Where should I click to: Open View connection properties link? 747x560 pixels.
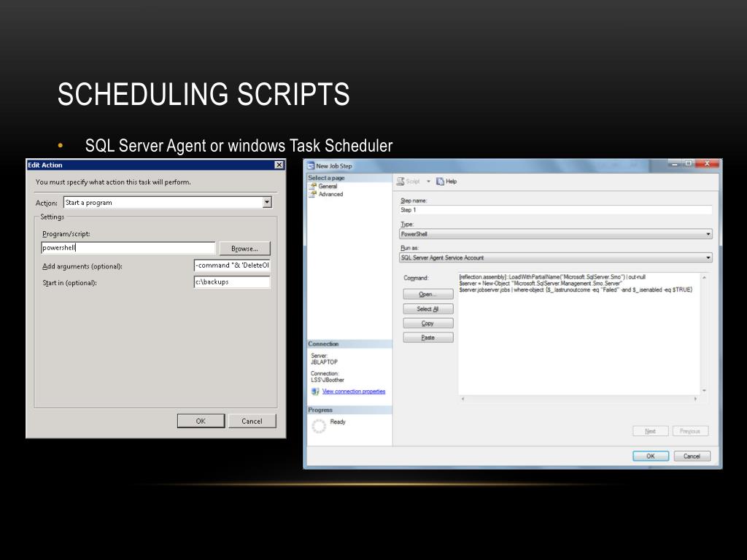354,392
